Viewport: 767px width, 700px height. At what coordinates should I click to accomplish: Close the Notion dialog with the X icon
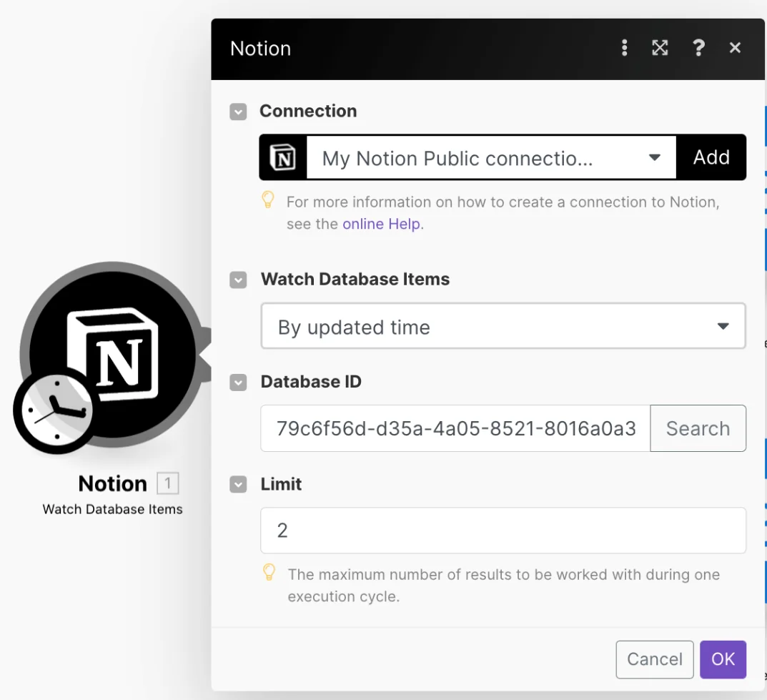point(735,48)
